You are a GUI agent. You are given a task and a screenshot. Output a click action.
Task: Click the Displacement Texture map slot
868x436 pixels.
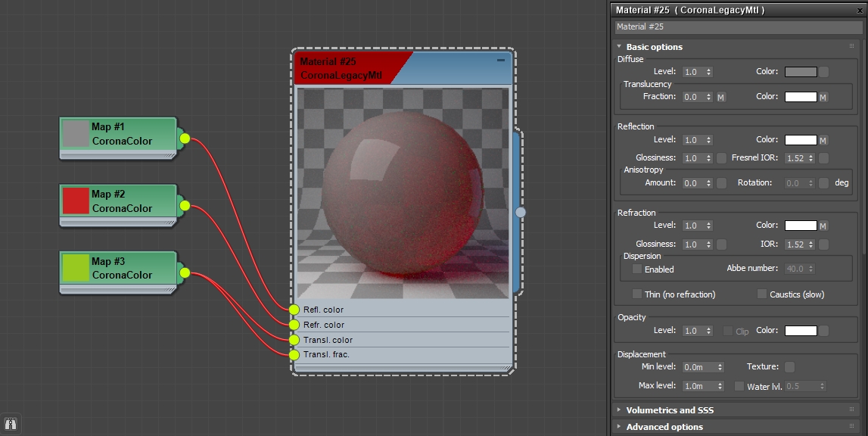click(789, 366)
